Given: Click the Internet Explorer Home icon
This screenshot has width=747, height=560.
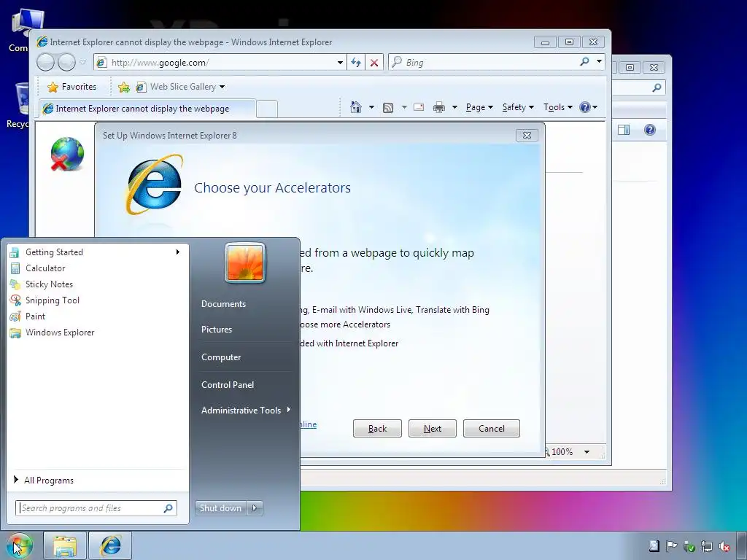Looking at the screenshot, I should pos(355,107).
